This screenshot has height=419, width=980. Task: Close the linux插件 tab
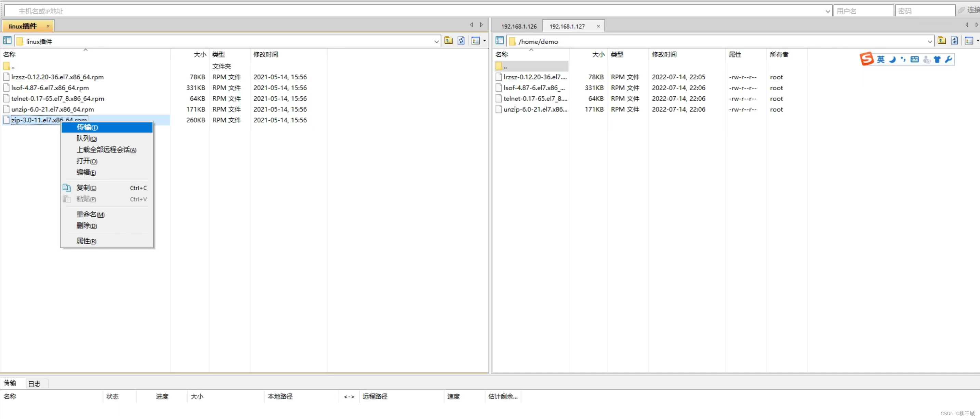coord(48,26)
